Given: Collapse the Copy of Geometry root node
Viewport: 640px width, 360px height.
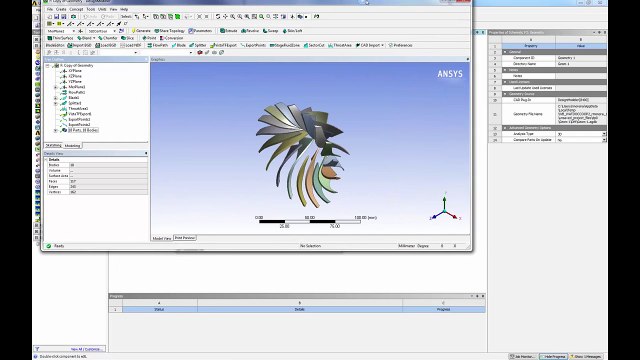Looking at the screenshot, I should 48,66.
